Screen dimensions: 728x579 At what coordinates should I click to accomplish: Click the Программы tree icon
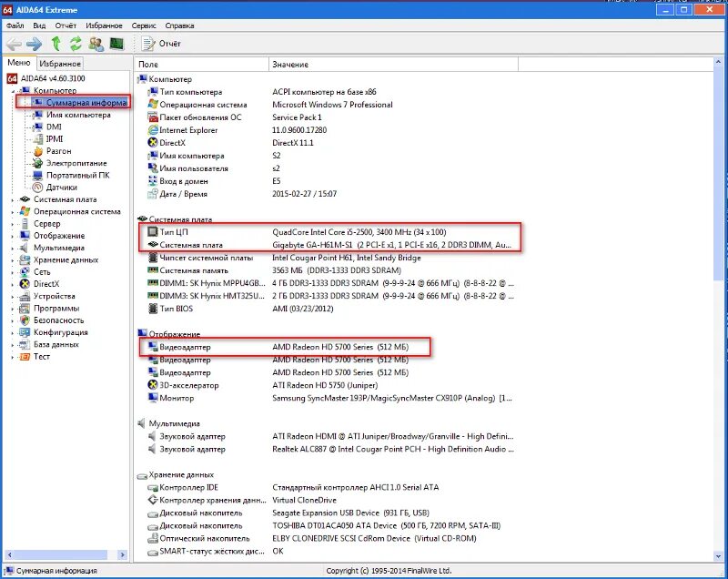tap(25, 309)
